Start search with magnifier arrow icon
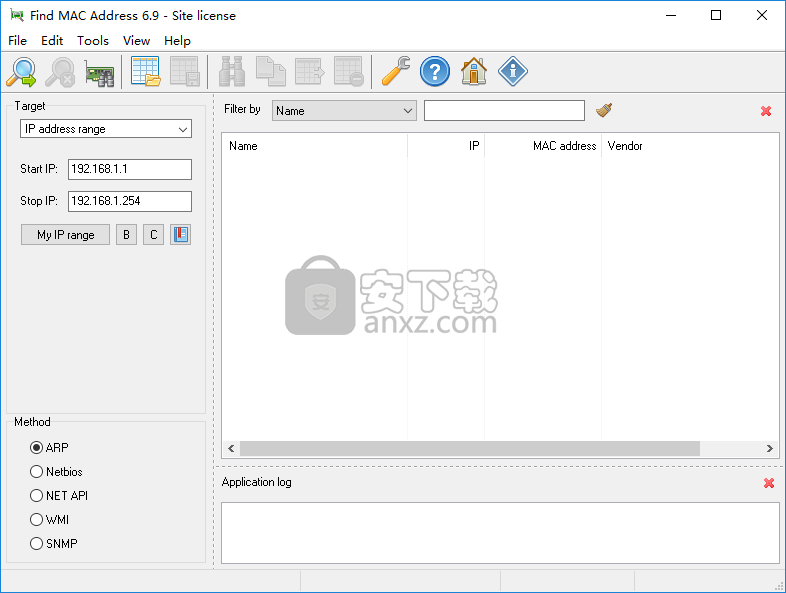786x593 pixels. click(x=21, y=72)
